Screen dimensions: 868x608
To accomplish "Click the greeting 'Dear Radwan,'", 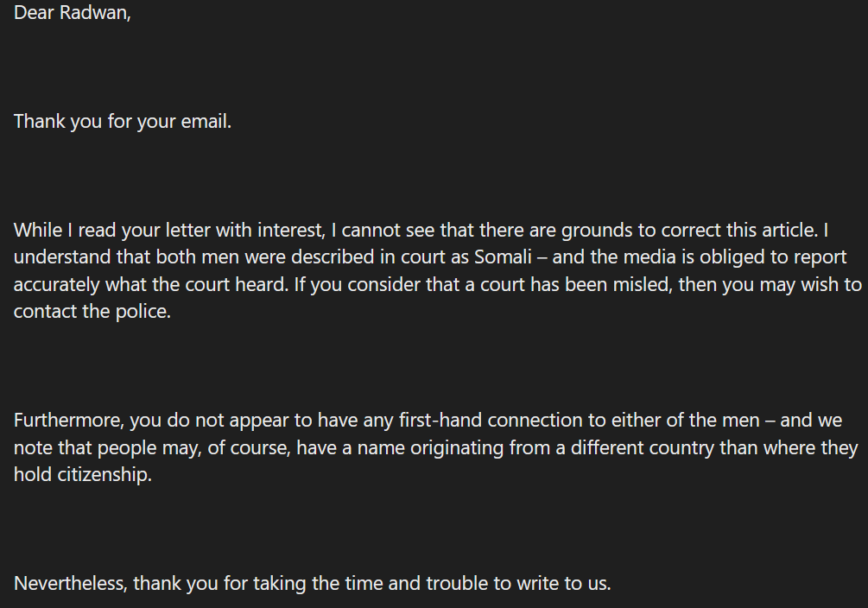I will [x=73, y=12].
